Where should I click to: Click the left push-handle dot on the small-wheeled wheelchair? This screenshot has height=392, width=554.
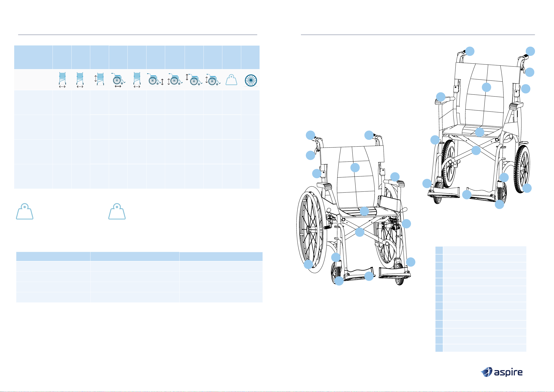coord(470,51)
